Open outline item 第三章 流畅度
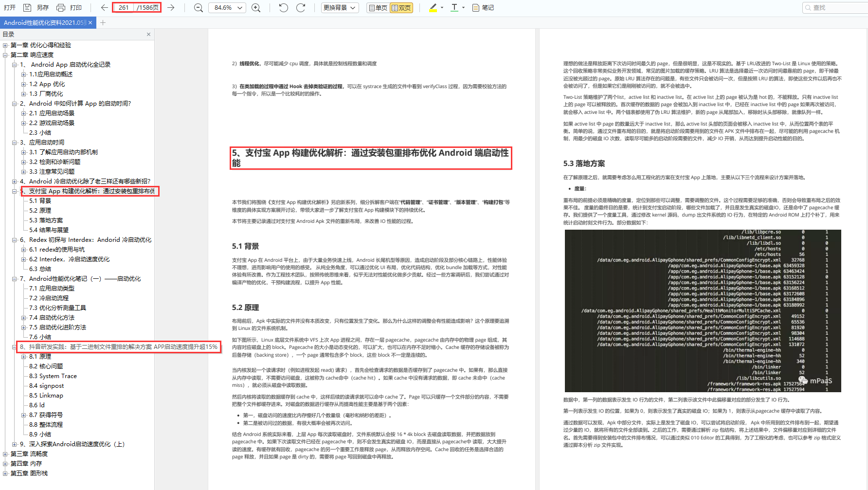 click(29, 454)
